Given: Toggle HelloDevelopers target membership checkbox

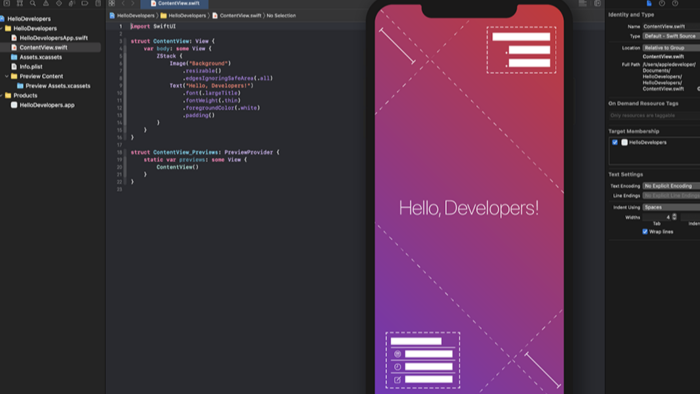Looking at the screenshot, I should pos(615,142).
